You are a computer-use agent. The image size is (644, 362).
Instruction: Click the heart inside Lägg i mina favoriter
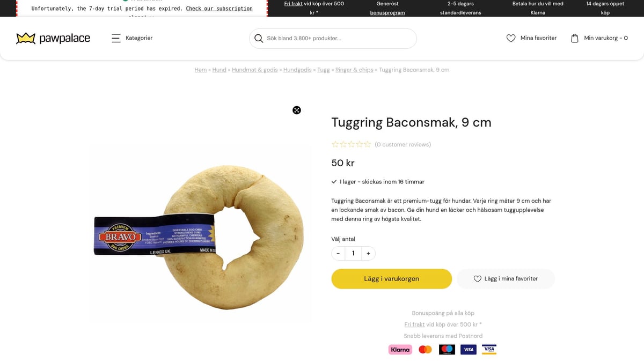(x=477, y=278)
